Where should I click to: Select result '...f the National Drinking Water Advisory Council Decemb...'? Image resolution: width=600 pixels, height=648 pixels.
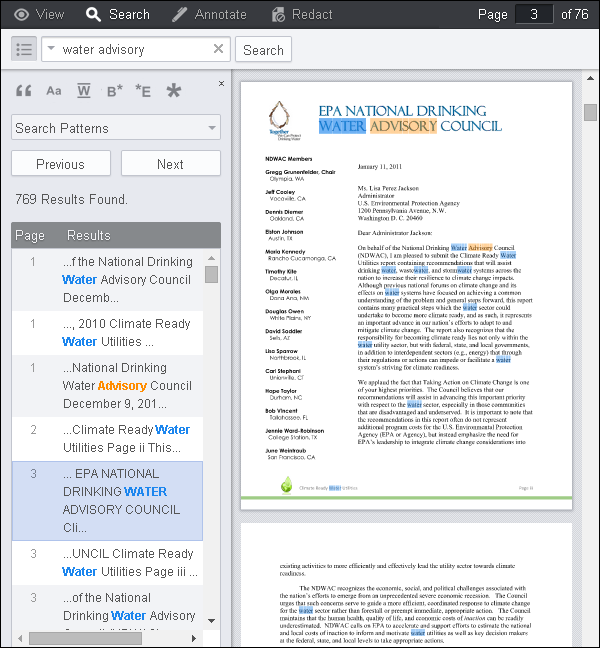[107, 280]
